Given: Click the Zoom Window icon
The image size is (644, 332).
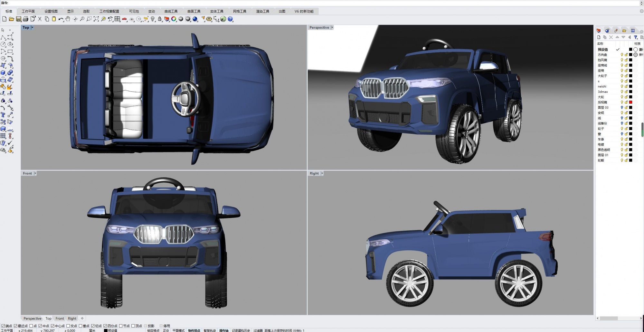Looking at the screenshot, I should click(x=89, y=19).
